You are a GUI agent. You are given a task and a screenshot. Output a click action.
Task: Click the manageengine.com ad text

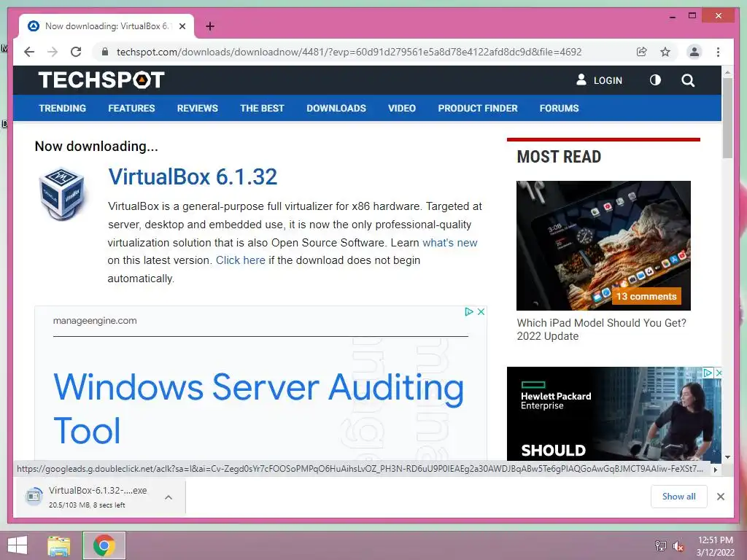pyautogui.click(x=95, y=321)
